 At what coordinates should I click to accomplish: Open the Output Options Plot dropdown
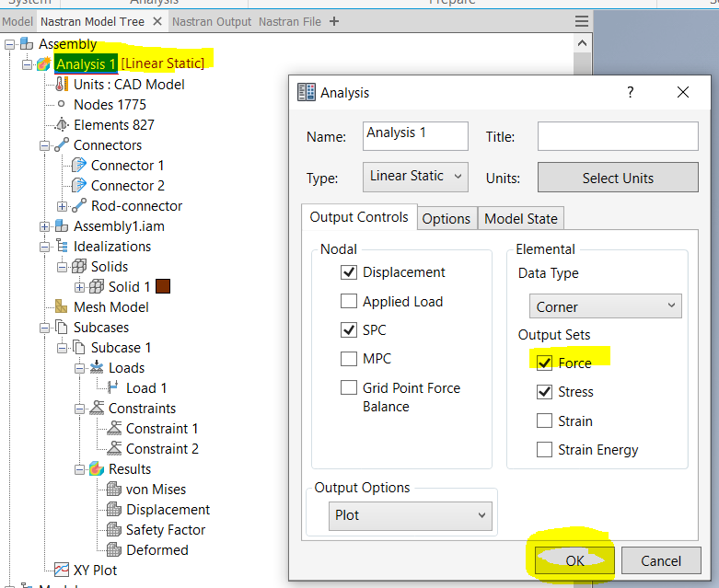pos(411,515)
